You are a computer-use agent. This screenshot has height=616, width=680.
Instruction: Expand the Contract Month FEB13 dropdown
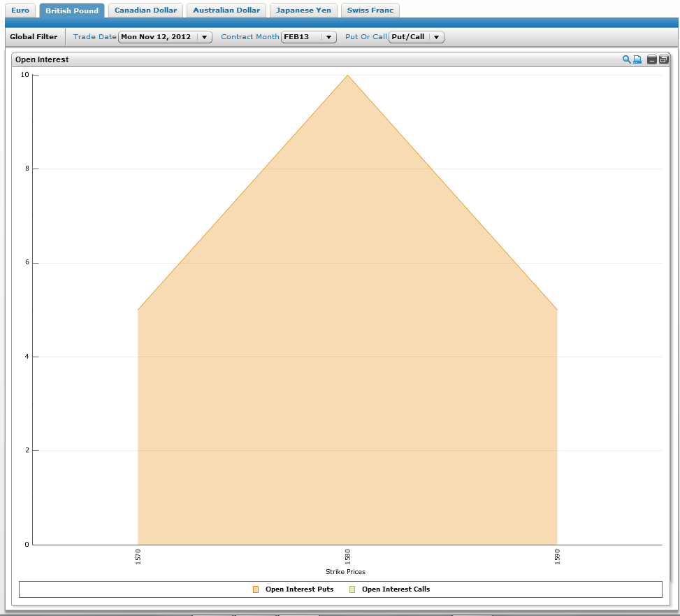308,37
